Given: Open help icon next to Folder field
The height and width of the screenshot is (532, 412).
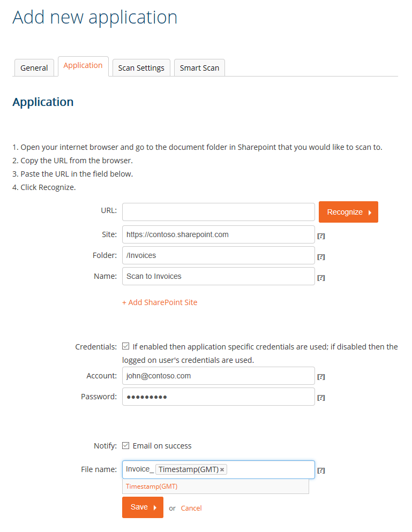Looking at the screenshot, I should tap(321, 257).
